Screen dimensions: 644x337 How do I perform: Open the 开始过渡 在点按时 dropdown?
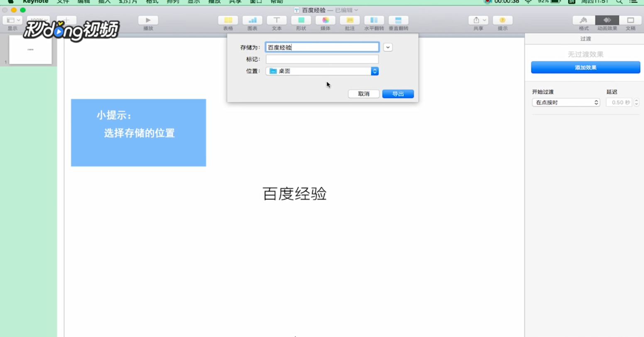(x=566, y=102)
